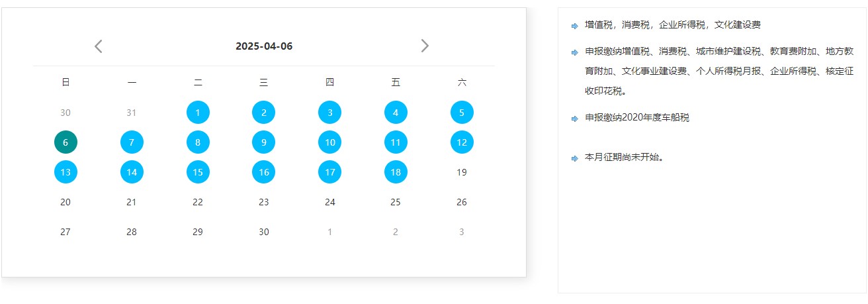The height and width of the screenshot is (304, 868).
Task: Choose date 19 on the calendar
Action: tap(462, 172)
